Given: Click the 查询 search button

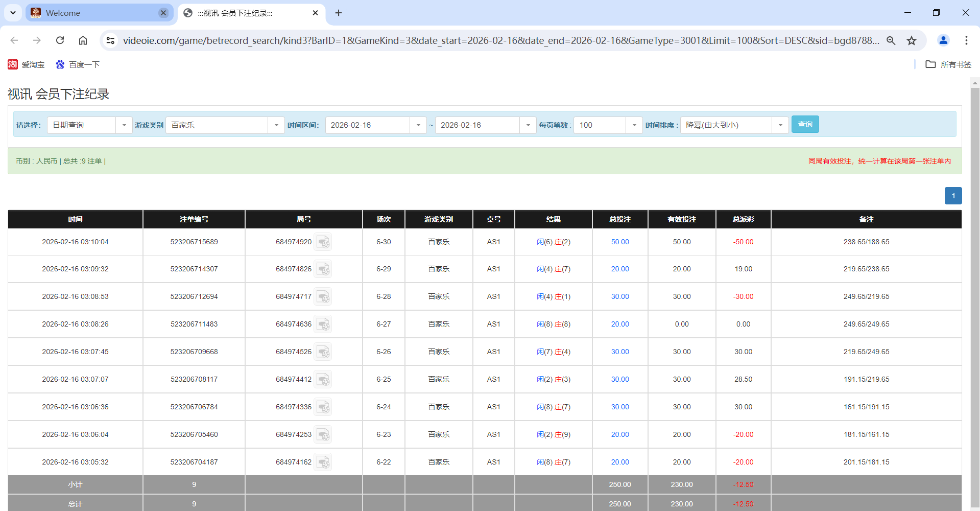Looking at the screenshot, I should tap(805, 124).
